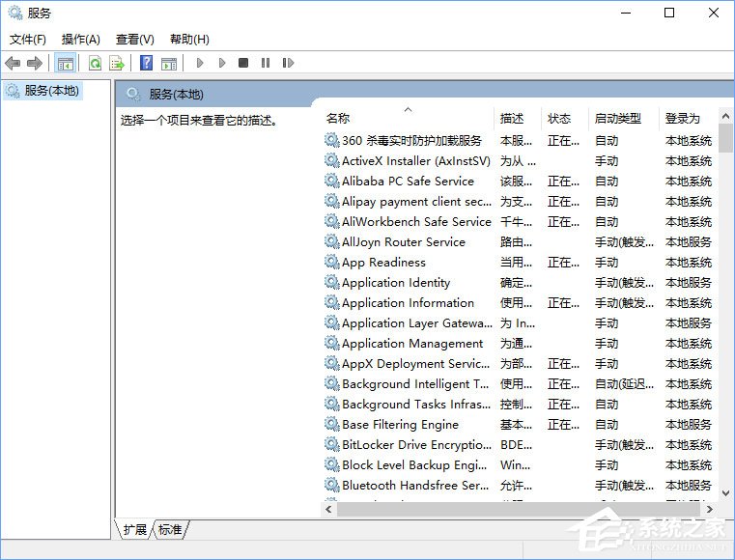Click the horizontal scrollbar right arrow

pos(709,509)
